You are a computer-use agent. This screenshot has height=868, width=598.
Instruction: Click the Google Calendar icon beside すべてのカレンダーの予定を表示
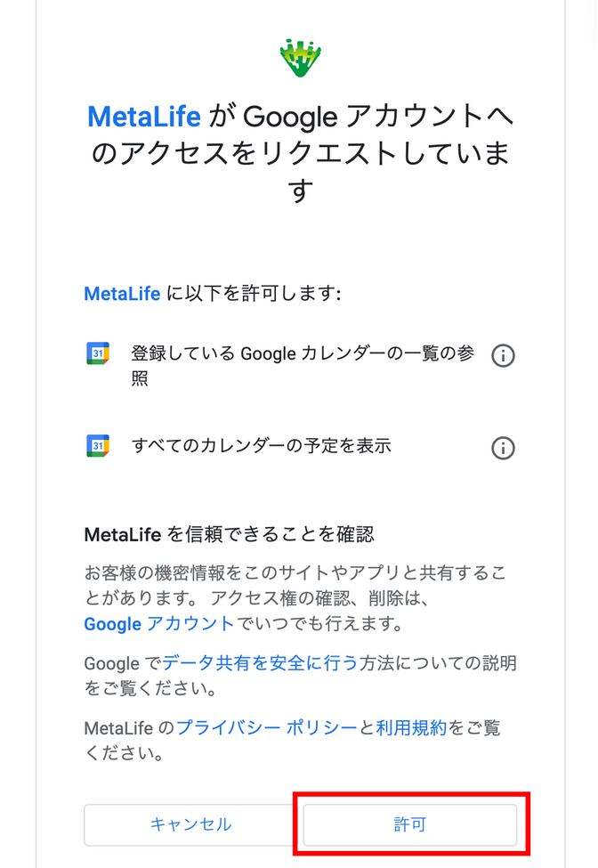(x=98, y=446)
